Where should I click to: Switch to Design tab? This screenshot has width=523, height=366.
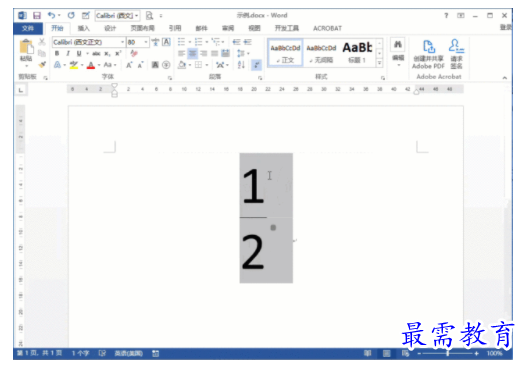[110, 28]
